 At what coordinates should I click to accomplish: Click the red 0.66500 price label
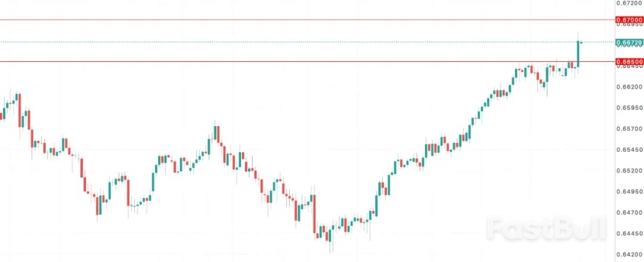pos(630,61)
